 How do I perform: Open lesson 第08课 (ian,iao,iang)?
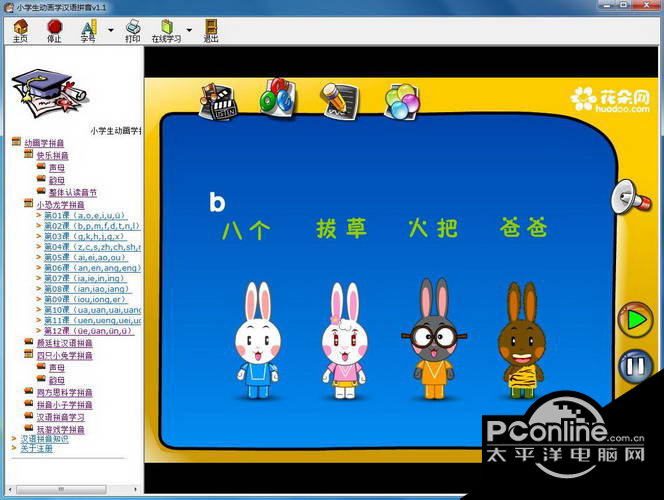(88, 289)
